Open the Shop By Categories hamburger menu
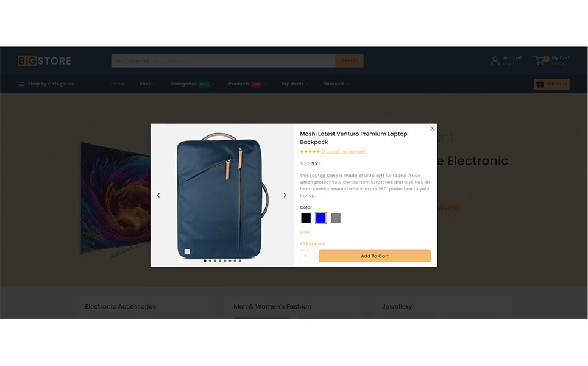The width and height of the screenshot is (588, 366). click(21, 84)
